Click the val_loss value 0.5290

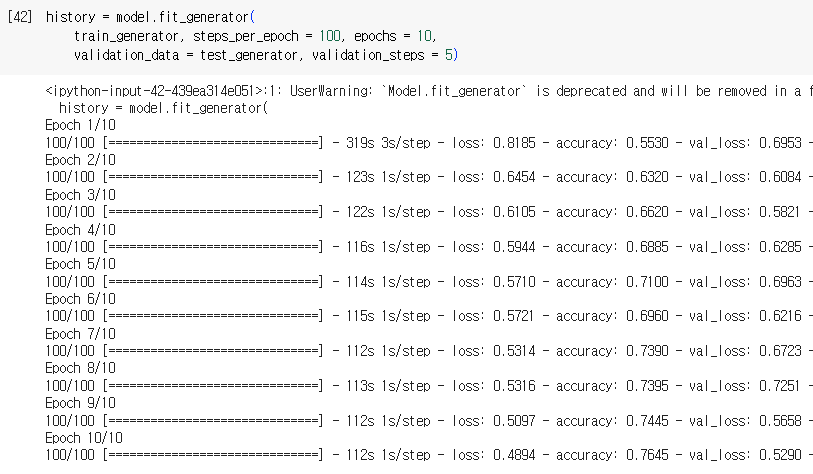pos(780,455)
